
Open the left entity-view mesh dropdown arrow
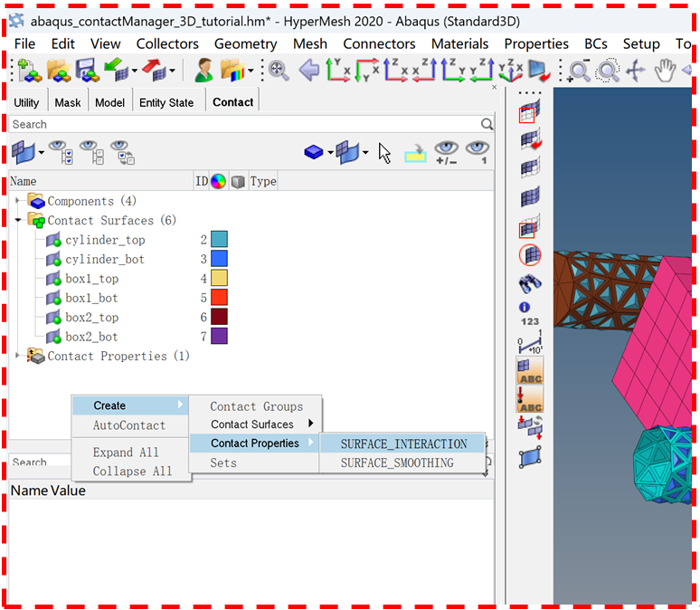click(x=42, y=153)
